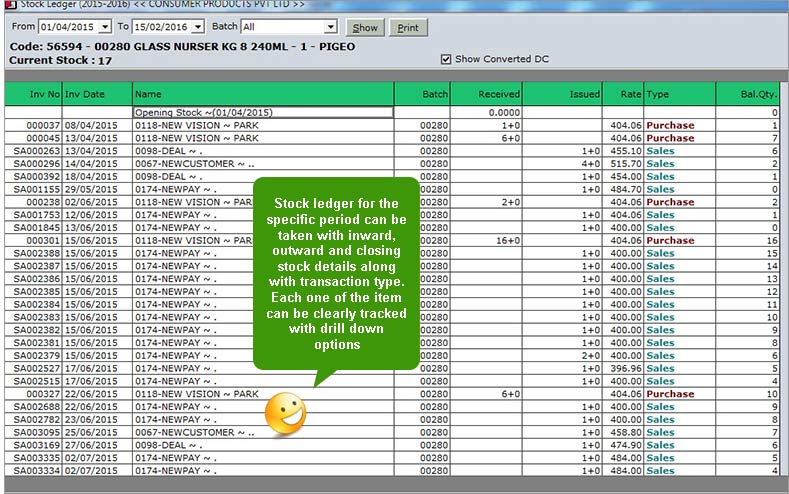Screen dimensions: 789x494
Task: Select invoice SA003334
Action: (x=37, y=471)
